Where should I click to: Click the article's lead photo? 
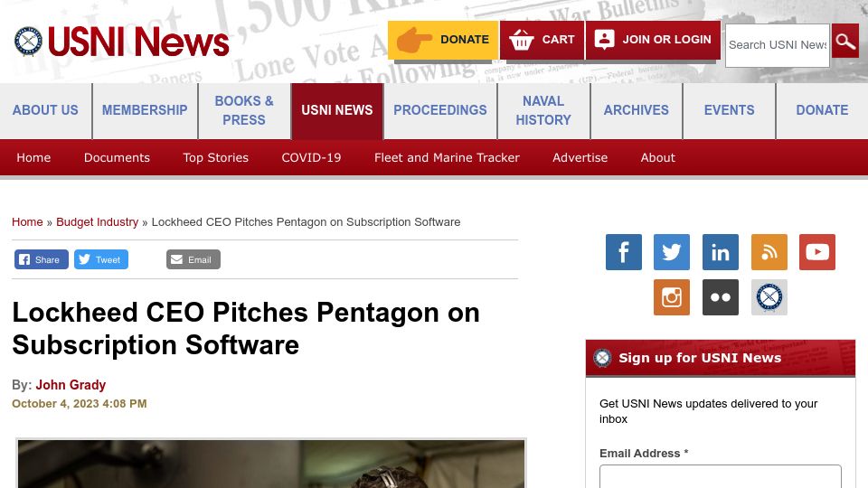[271, 464]
